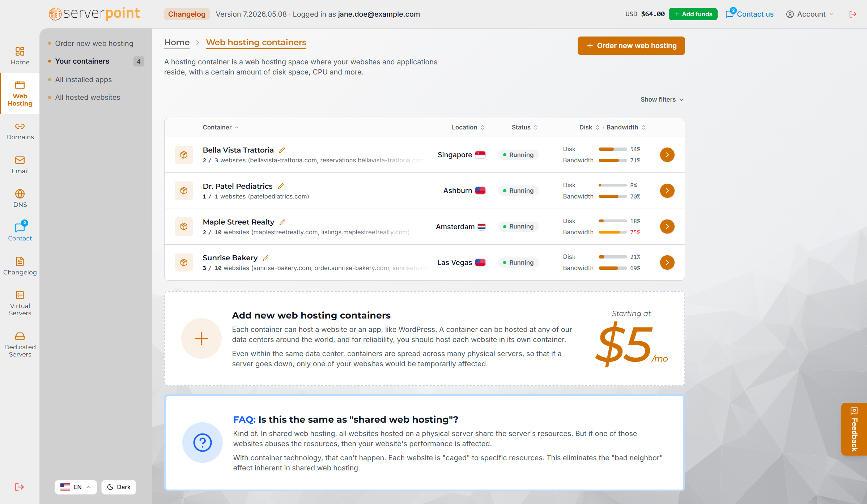Rename Bella Vista Trattoria with pencil icon

282,150
